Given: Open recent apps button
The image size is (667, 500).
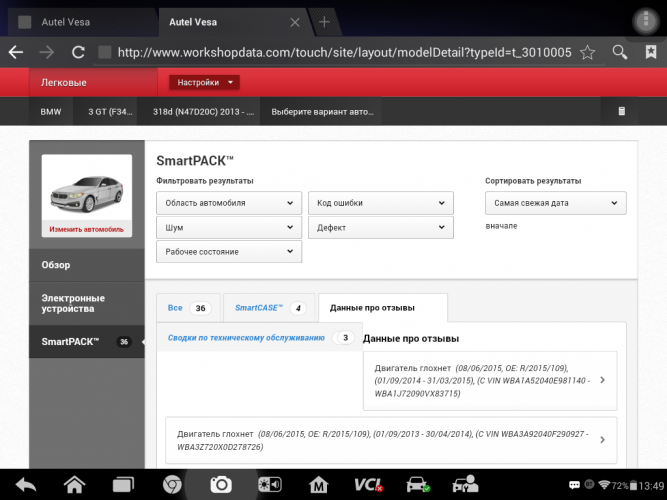Looking at the screenshot, I should tap(123, 485).
